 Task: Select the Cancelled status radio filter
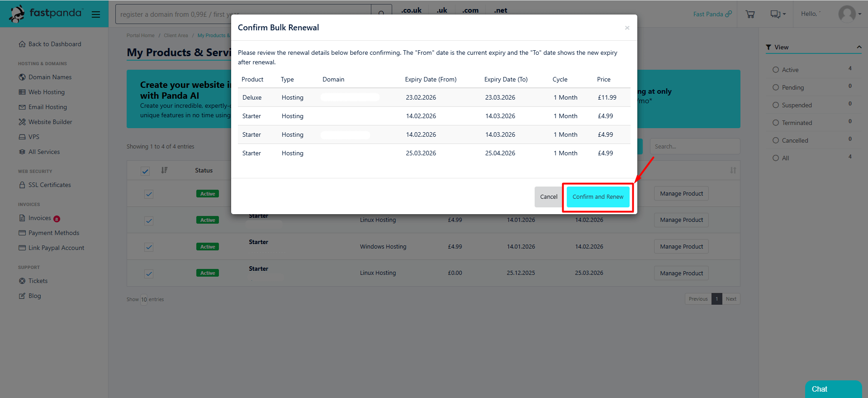[776, 140]
